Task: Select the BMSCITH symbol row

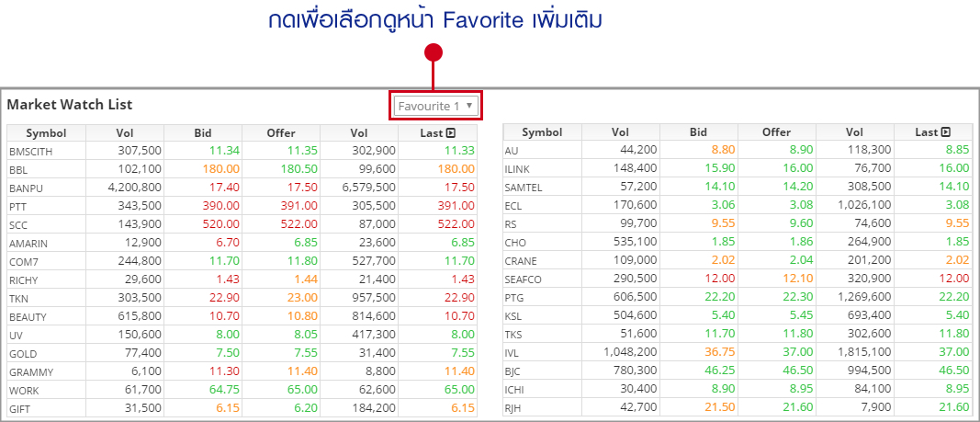Action: click(x=31, y=151)
